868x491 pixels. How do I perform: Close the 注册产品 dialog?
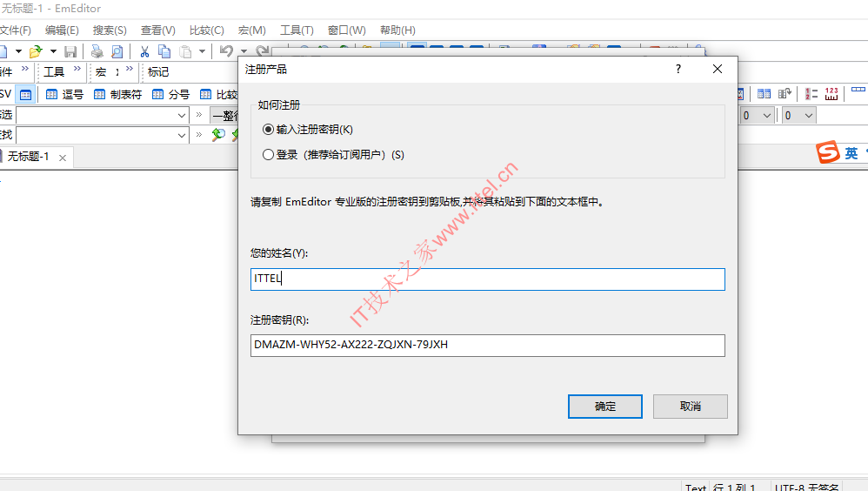coord(718,69)
